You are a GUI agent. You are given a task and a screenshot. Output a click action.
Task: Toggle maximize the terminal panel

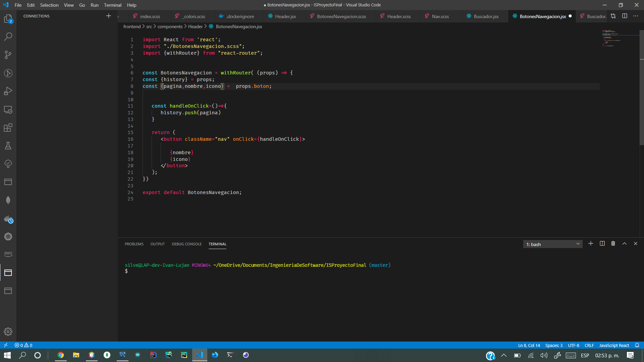[625, 244]
